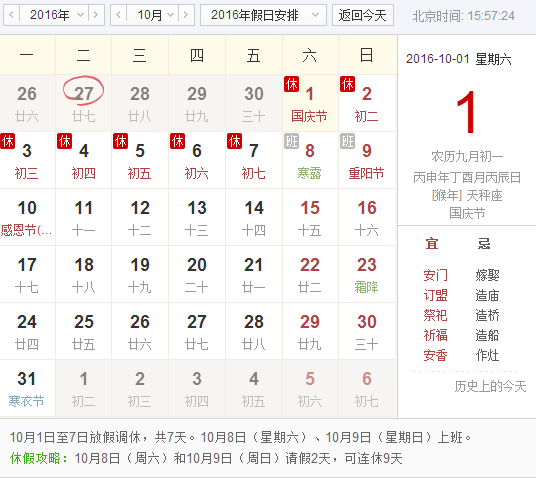Click the 班 workday badge on October 9
The height and width of the screenshot is (478, 536).
348,141
